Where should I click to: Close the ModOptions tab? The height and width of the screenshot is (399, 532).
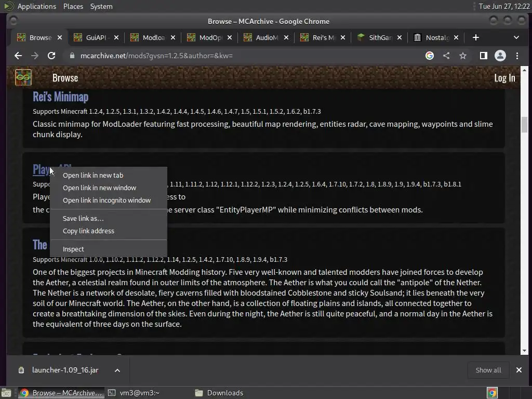tap(230, 37)
